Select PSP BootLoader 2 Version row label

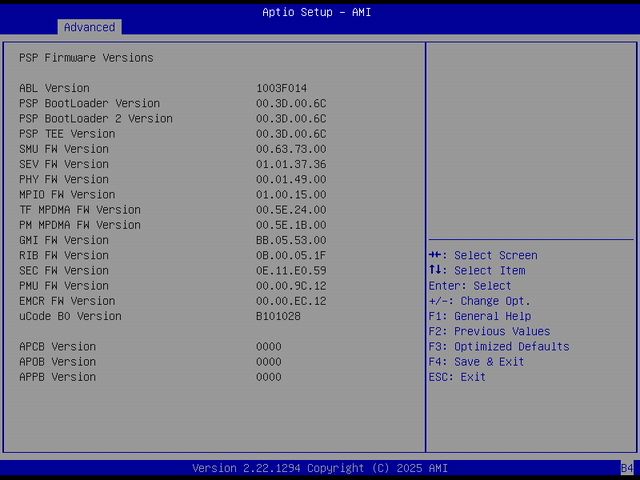pos(96,119)
